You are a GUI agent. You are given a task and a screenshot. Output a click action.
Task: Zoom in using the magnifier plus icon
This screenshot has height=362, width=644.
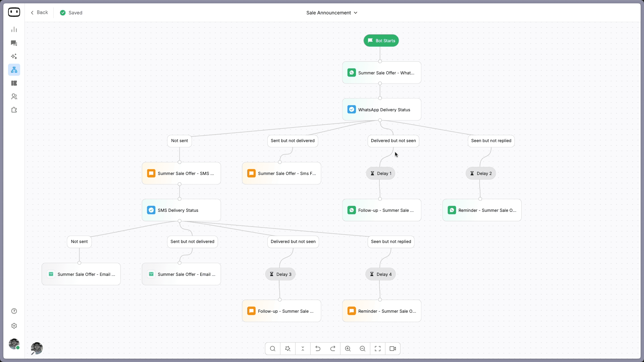(x=347, y=349)
